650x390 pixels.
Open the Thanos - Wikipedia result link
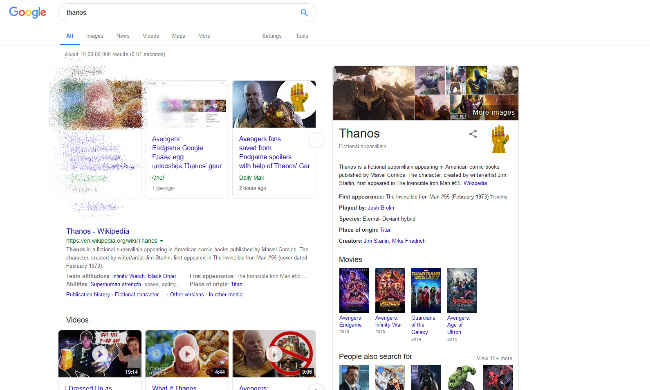(x=97, y=231)
